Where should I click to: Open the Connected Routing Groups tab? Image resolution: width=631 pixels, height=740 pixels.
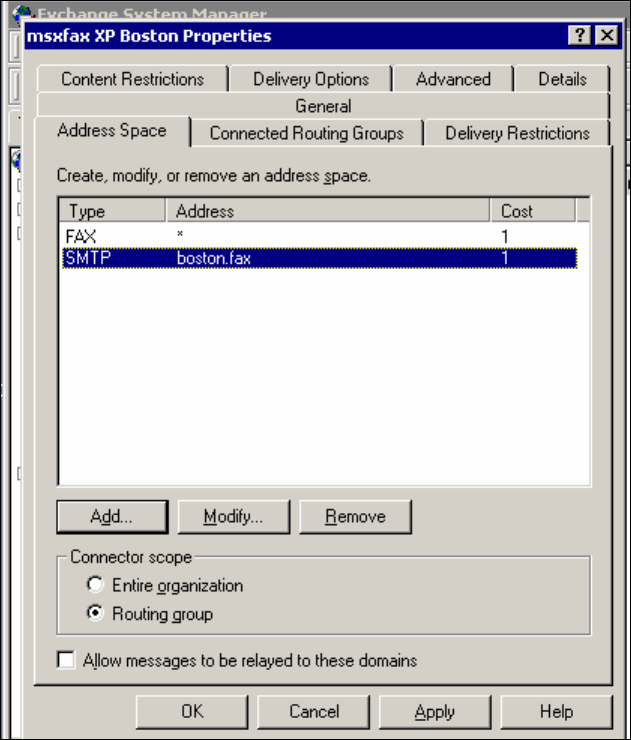[x=307, y=133]
